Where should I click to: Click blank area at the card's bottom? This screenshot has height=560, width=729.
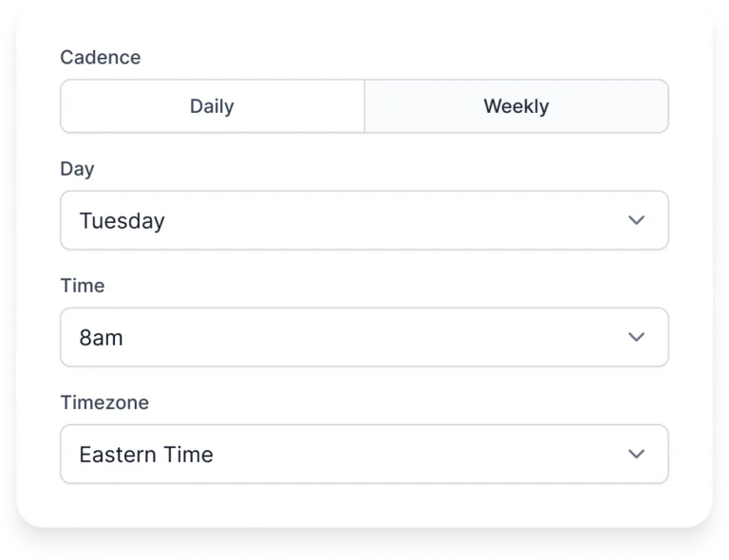point(364,506)
